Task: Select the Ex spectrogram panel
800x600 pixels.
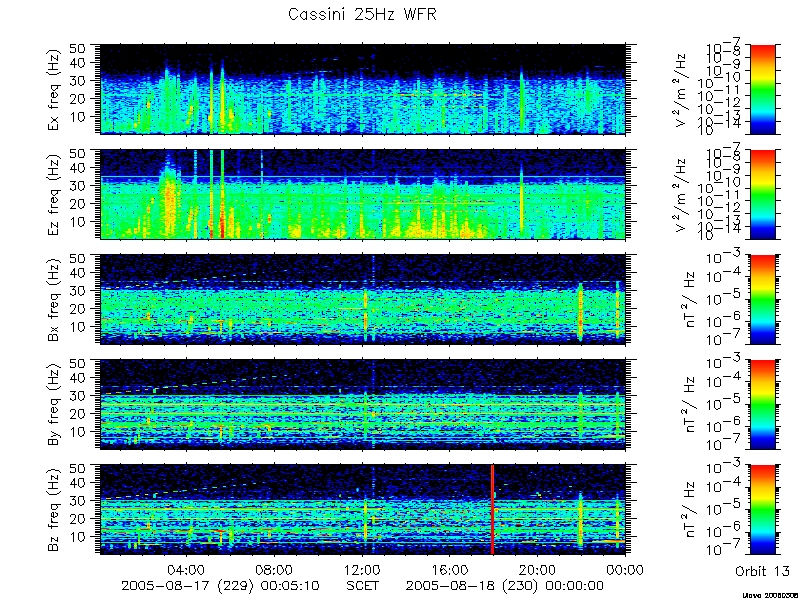Action: pyautogui.click(x=363, y=89)
